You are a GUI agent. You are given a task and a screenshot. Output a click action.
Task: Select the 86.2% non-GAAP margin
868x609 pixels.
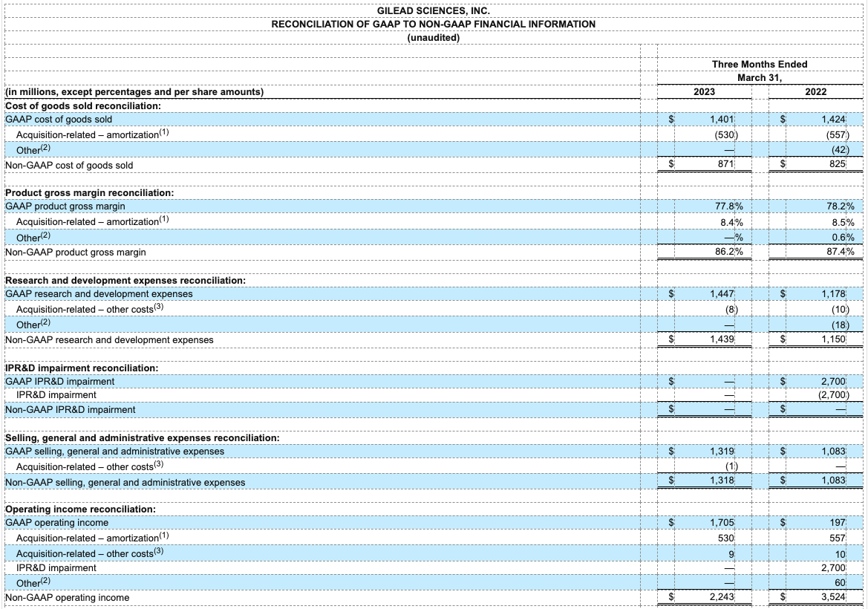tap(729, 251)
